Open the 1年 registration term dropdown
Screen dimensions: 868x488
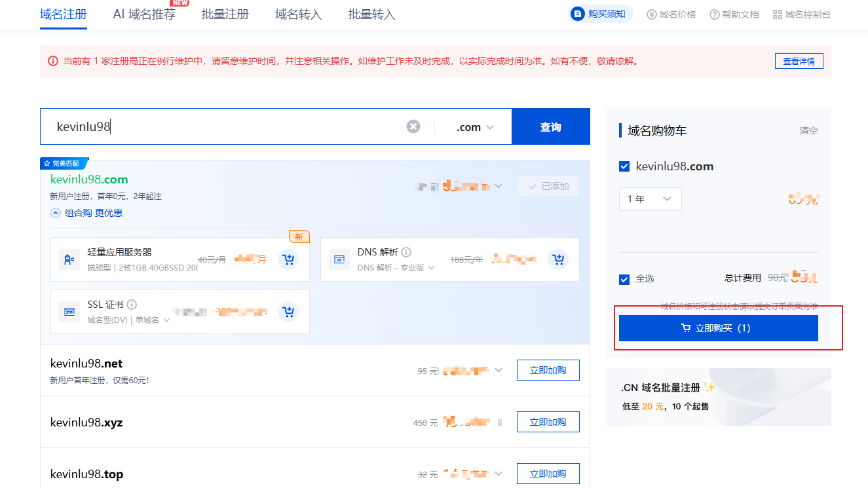(650, 198)
